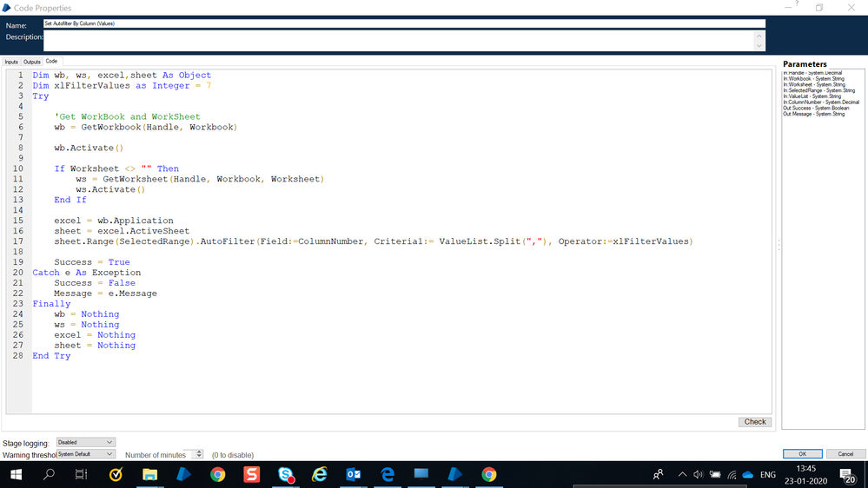Open the orange Snagit taskbar icon
Viewport: 868px width, 488px height.
pyautogui.click(x=251, y=474)
